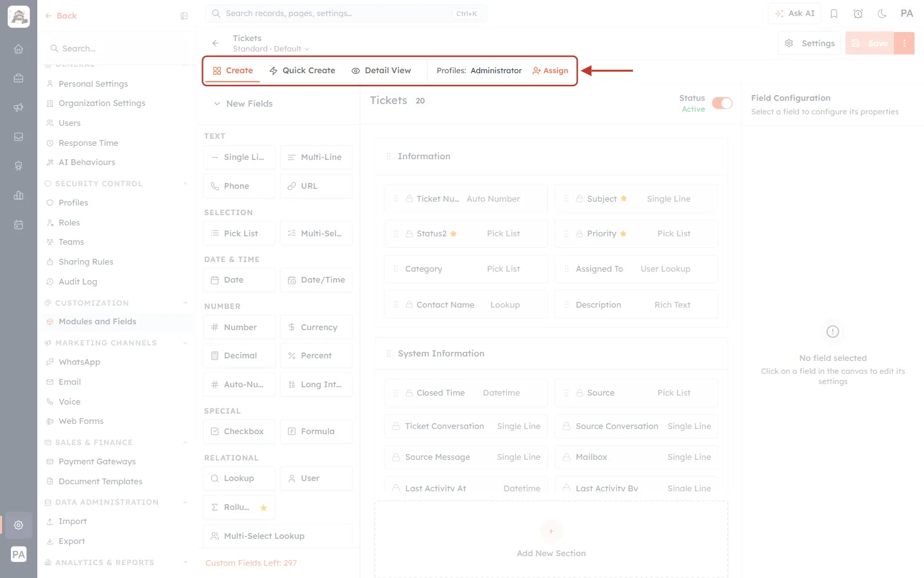This screenshot has height=578, width=924.
Task: Click the sidebar collapse panel icon
Action: pos(184,16)
